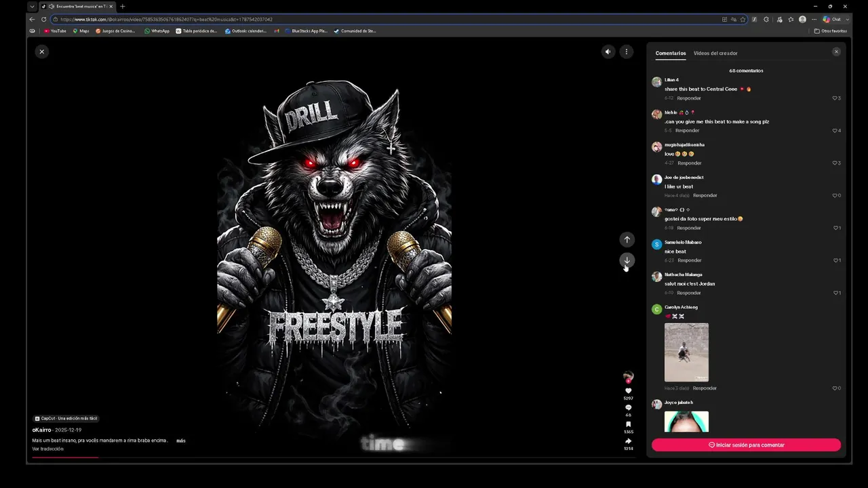Open the Juegos de Casino bookmark
The image size is (868, 488).
point(115,31)
